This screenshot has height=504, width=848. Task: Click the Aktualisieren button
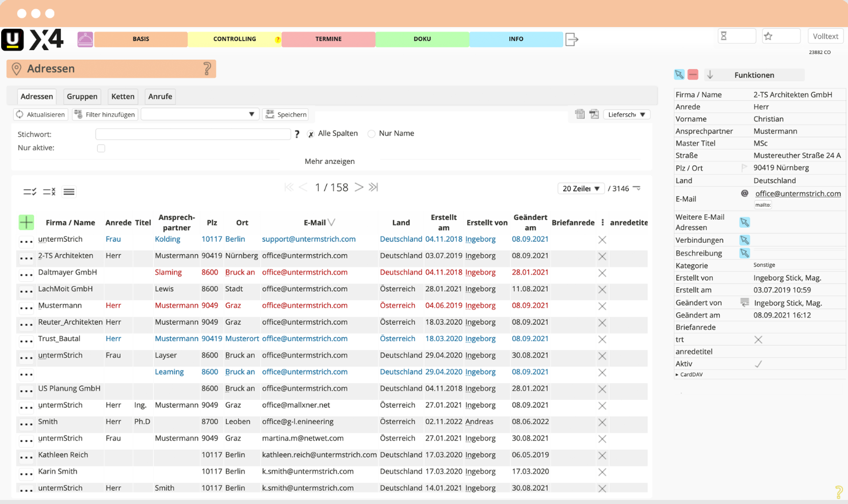[40, 114]
